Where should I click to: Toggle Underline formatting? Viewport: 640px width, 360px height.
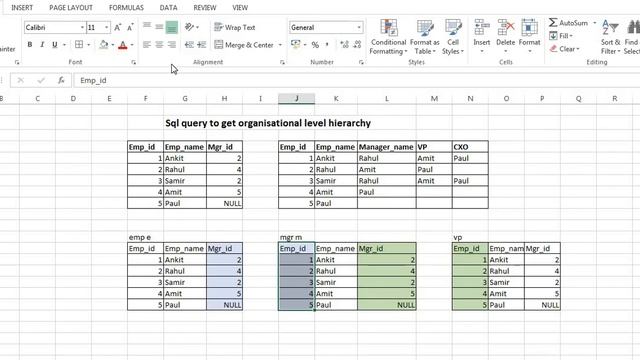pyautogui.click(x=54, y=44)
